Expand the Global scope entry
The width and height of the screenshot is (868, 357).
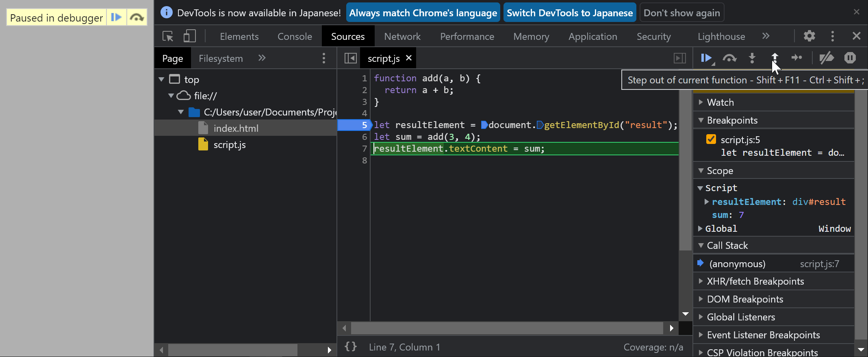coord(721,229)
